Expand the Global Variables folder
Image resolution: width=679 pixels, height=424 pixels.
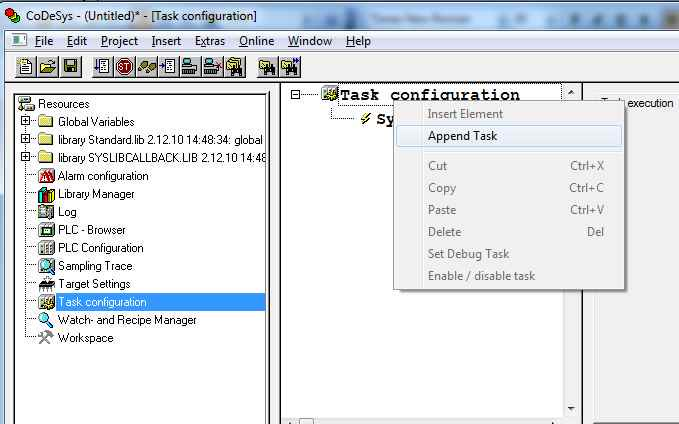(x=26, y=121)
